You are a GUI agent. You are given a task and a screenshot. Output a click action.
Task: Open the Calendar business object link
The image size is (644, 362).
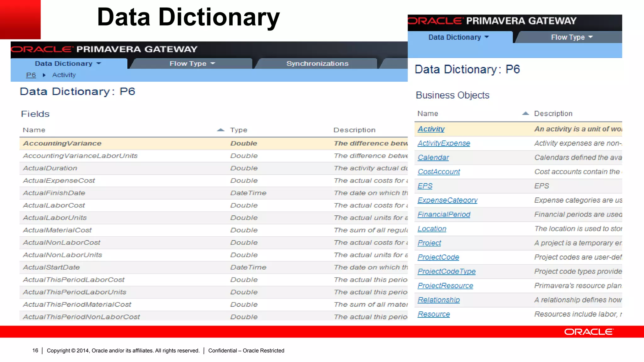[433, 157]
